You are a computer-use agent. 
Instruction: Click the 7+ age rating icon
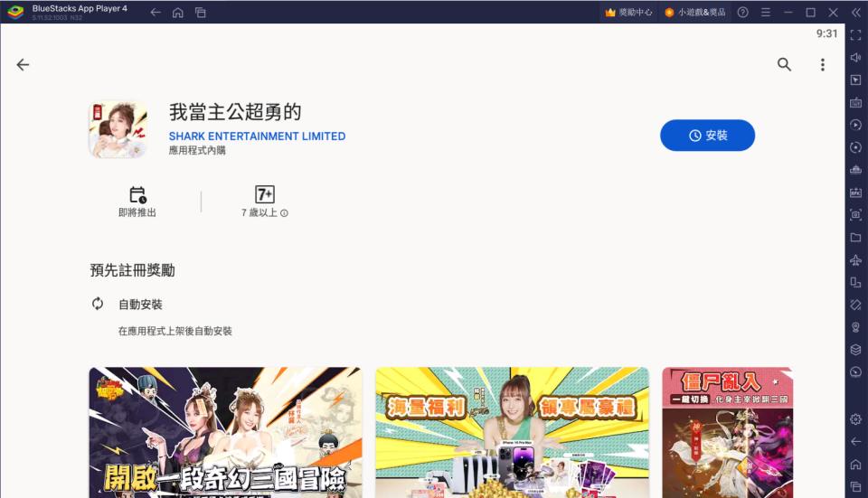(265, 194)
